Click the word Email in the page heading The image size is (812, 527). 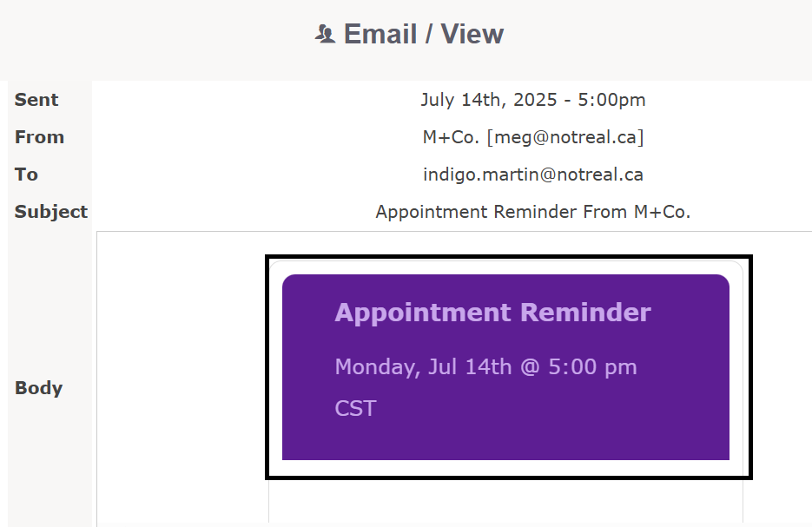point(380,34)
